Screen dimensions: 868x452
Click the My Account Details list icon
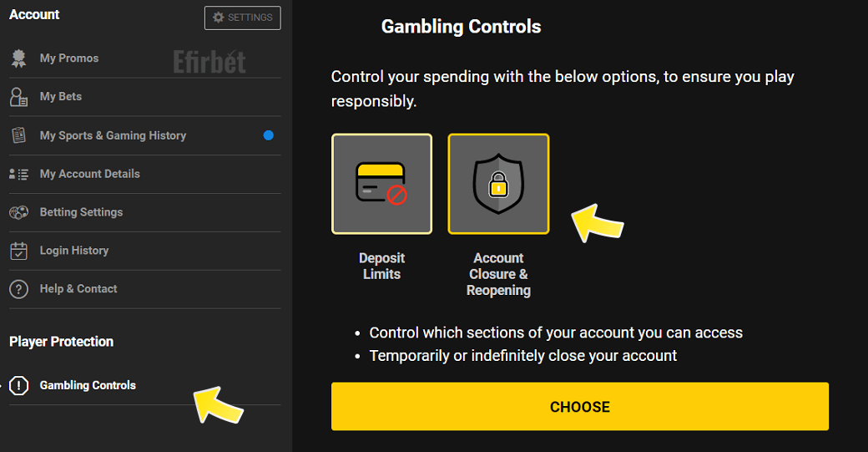pos(19,174)
